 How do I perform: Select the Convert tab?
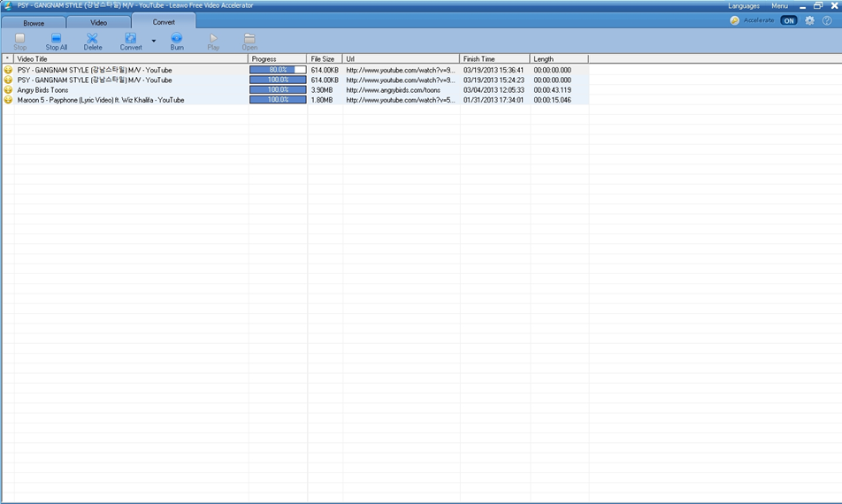pos(164,21)
